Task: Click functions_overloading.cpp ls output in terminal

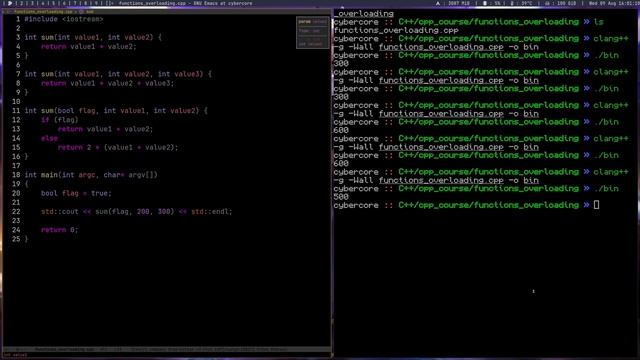Action: point(396,30)
